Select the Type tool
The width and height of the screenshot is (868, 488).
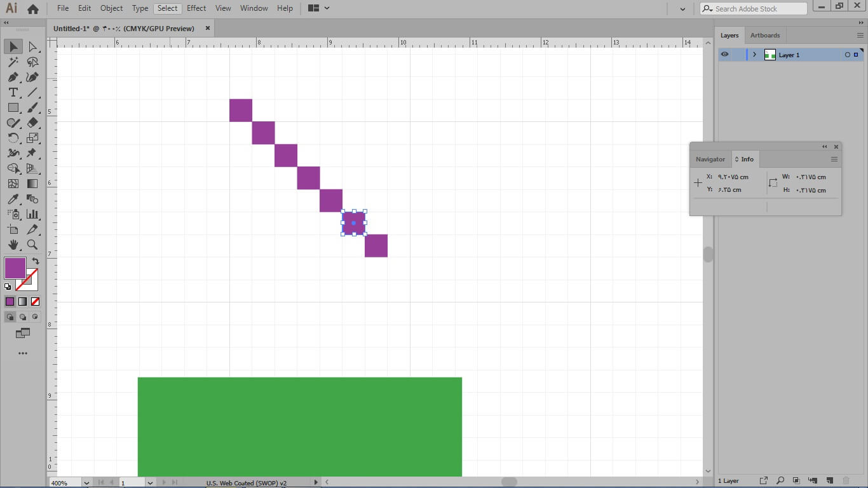(13, 92)
